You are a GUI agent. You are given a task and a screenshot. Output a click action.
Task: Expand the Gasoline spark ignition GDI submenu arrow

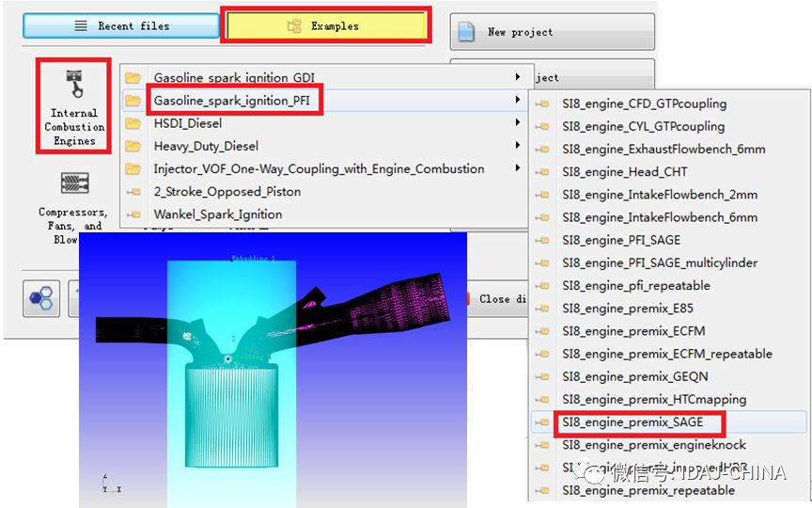coord(517,77)
